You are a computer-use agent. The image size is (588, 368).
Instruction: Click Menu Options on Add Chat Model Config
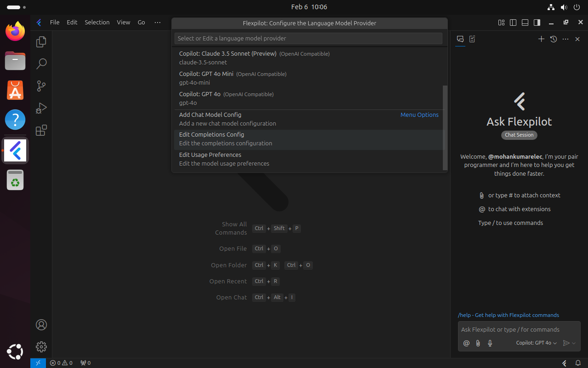(x=419, y=115)
